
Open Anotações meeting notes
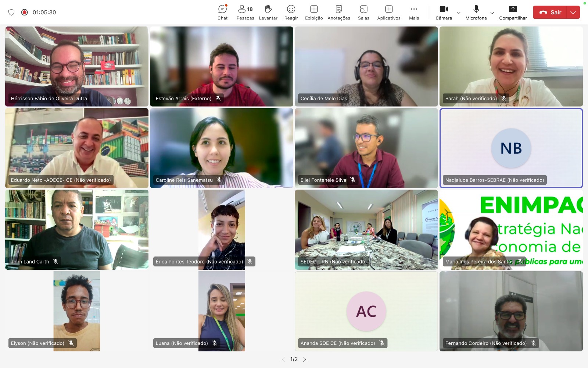click(x=338, y=12)
